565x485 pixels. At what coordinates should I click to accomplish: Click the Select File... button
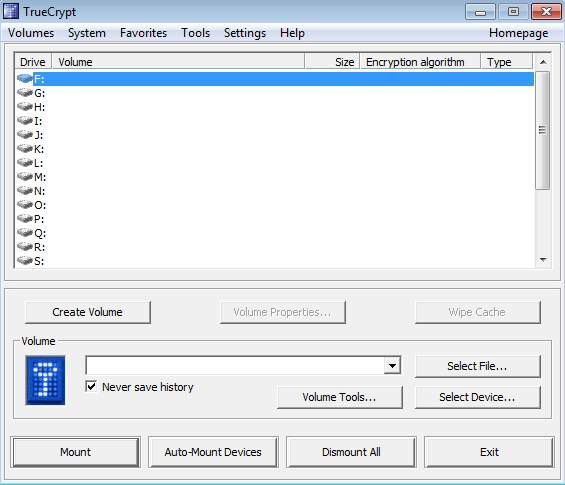point(477,366)
